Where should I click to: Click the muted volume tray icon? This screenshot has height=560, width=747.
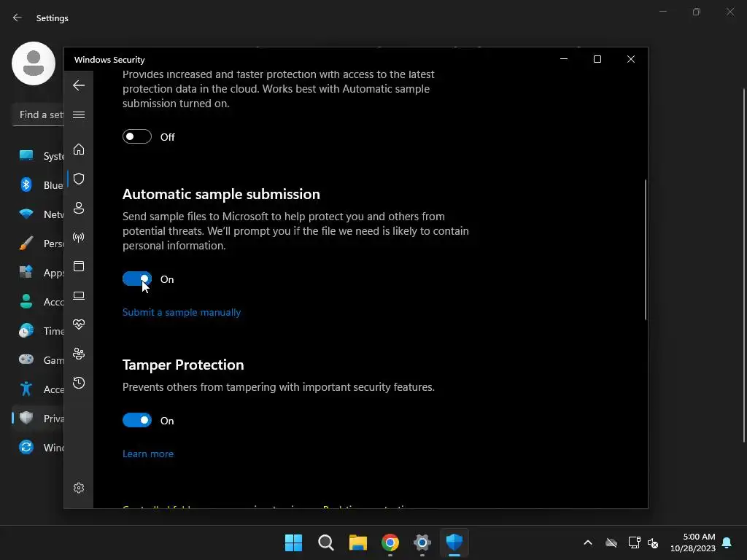pos(653,542)
